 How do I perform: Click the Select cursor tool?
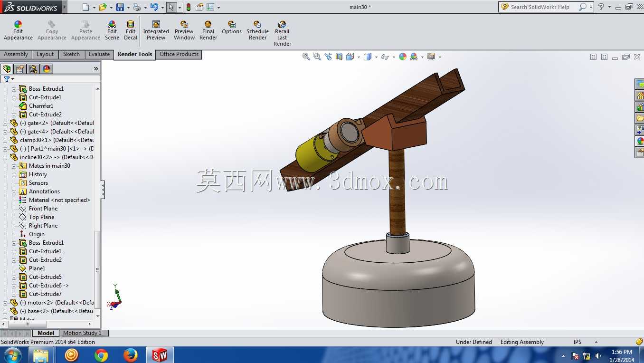point(171,7)
